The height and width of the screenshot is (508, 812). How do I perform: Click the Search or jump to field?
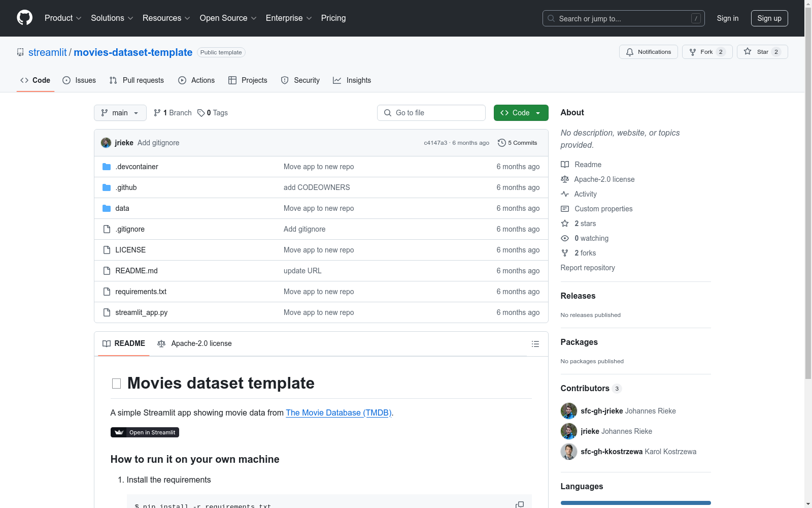click(x=624, y=18)
